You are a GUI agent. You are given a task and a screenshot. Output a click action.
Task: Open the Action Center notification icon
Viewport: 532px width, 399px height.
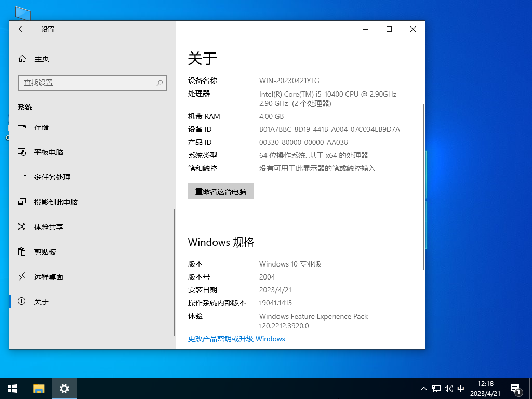pos(516,388)
